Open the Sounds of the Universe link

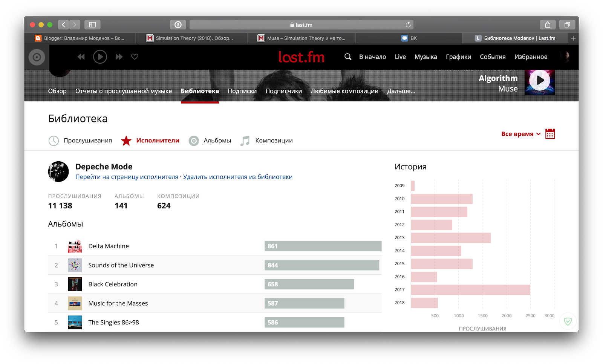pyautogui.click(x=121, y=265)
